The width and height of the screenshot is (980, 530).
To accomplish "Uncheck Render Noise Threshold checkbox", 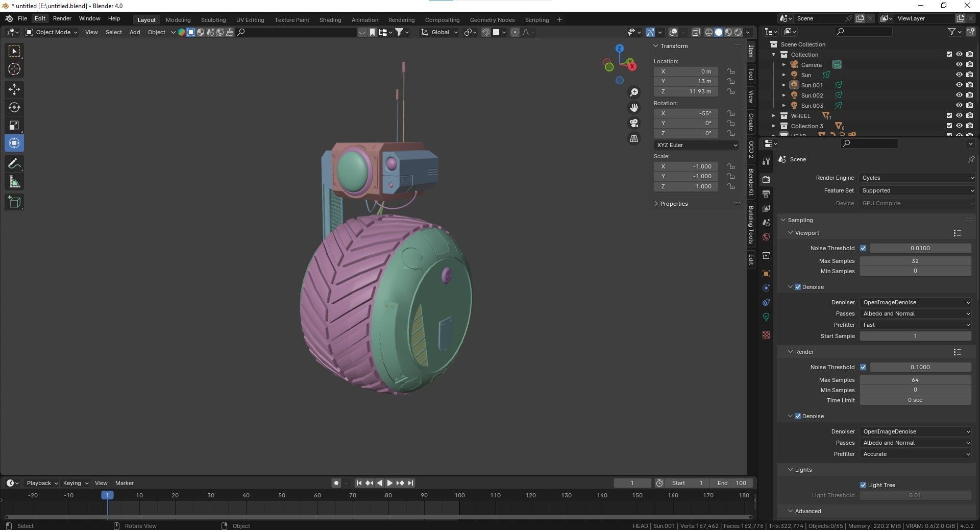I will (863, 367).
